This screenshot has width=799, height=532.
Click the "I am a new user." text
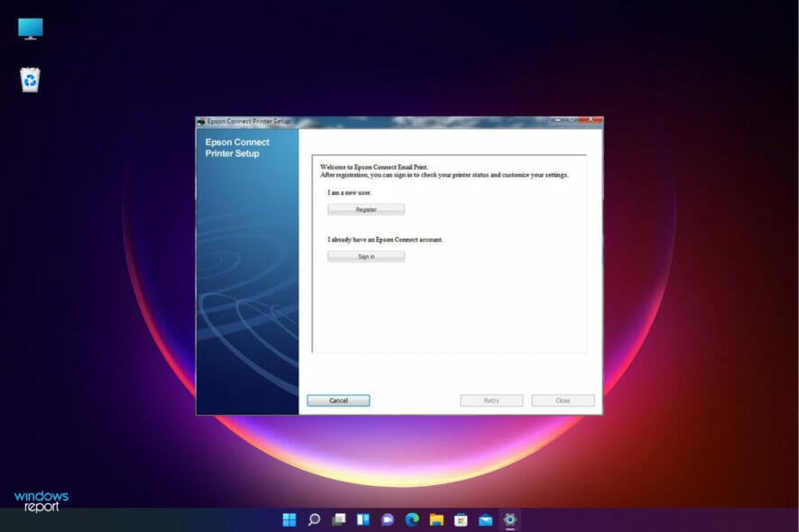[x=350, y=193]
